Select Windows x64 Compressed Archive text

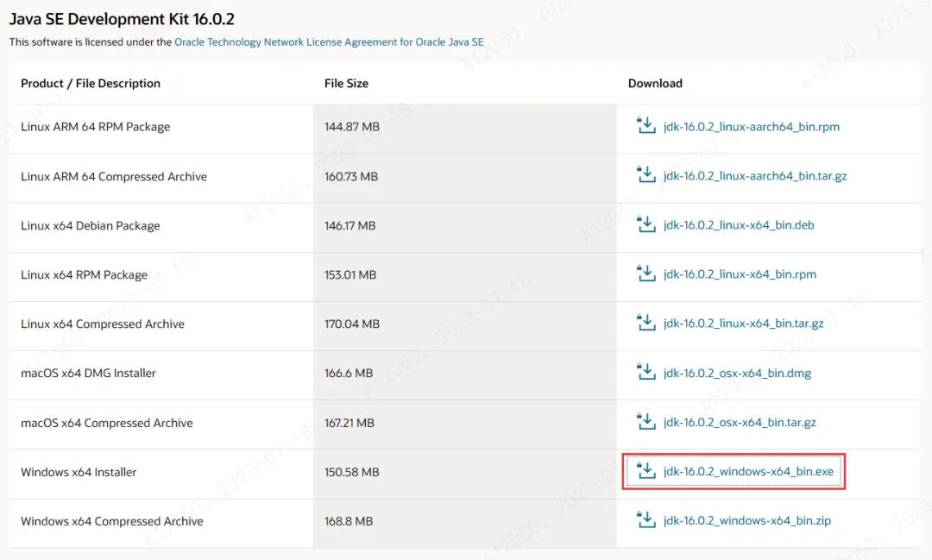(x=111, y=521)
